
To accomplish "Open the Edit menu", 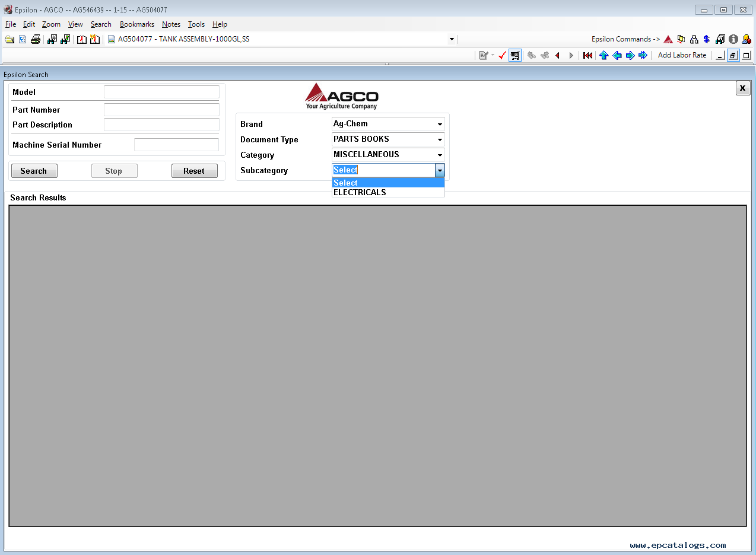I will pyautogui.click(x=29, y=24).
